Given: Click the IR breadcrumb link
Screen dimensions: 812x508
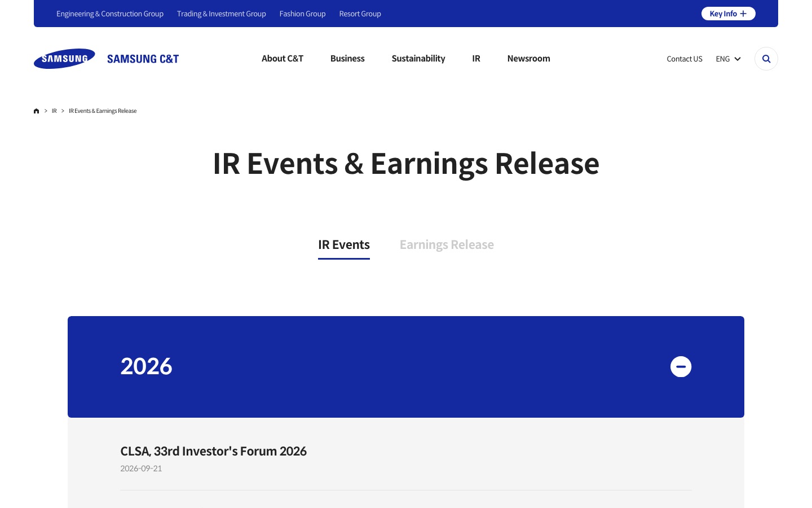Looking at the screenshot, I should click(54, 111).
